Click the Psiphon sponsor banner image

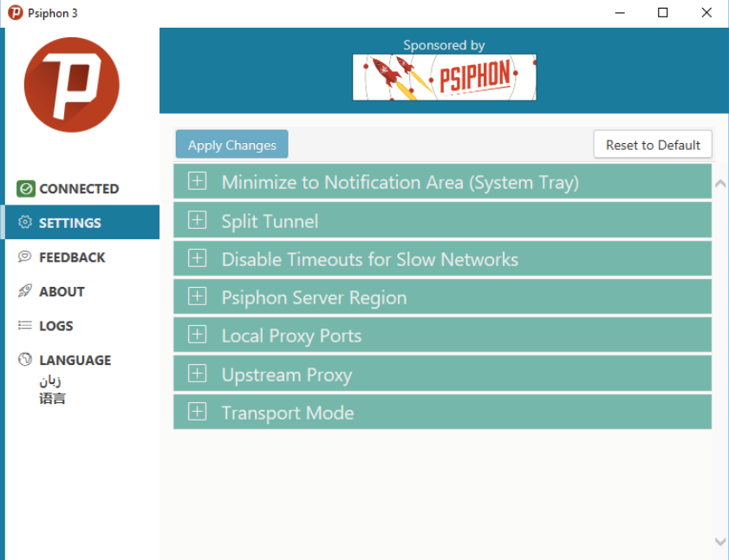point(444,77)
